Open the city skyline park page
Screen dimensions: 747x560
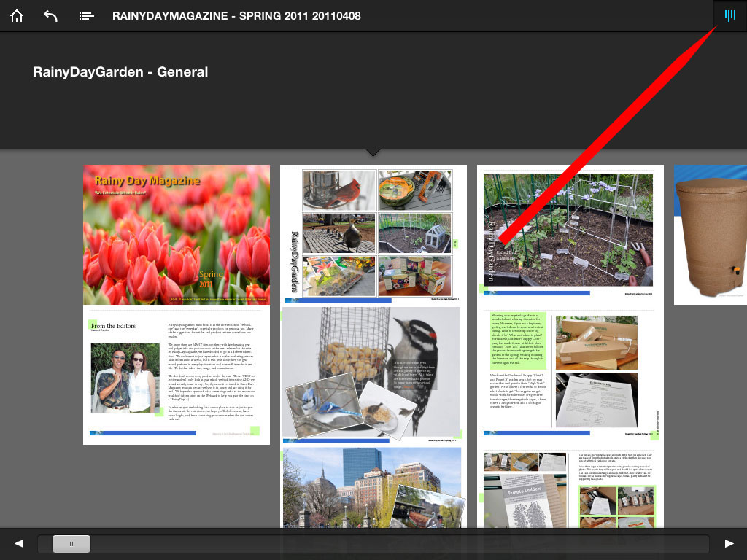pyautogui.click(x=373, y=486)
